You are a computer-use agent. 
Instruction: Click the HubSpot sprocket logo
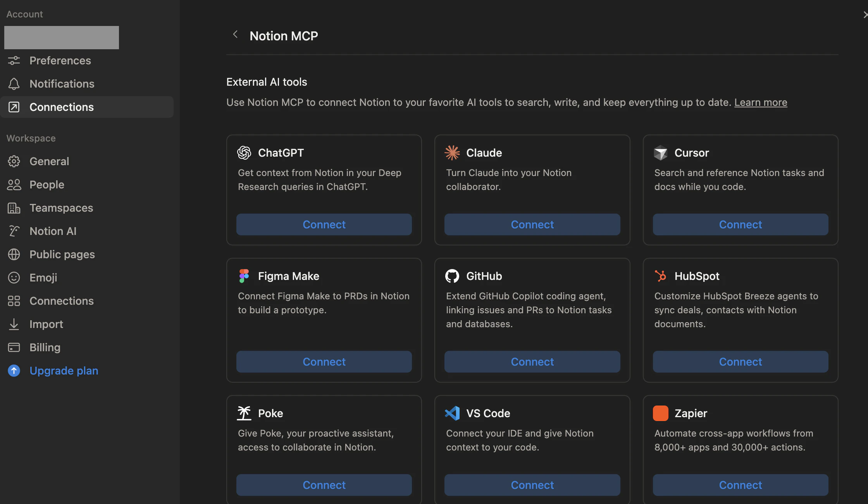tap(661, 276)
